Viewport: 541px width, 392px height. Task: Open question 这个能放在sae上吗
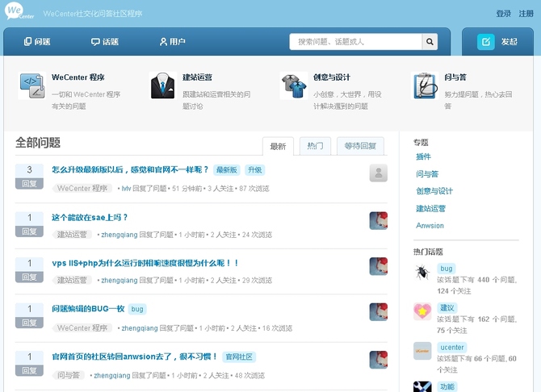90,218
